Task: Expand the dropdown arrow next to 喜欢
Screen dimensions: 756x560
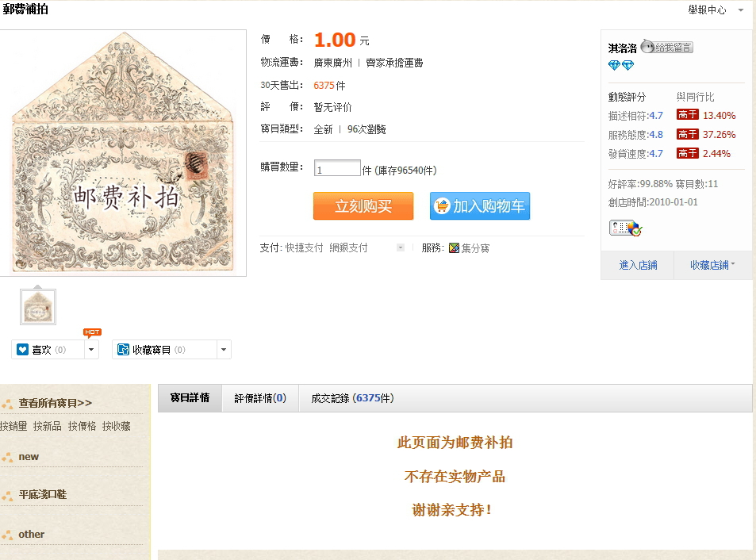Action: [91, 350]
